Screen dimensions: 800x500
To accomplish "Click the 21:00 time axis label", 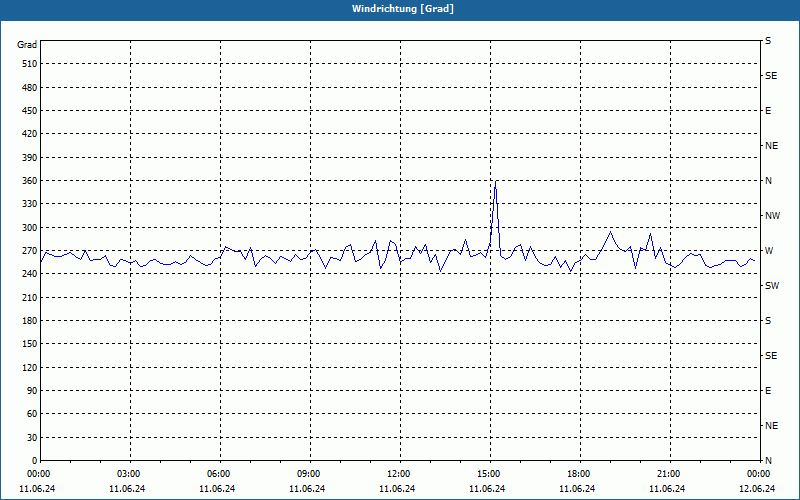I will [668, 474].
